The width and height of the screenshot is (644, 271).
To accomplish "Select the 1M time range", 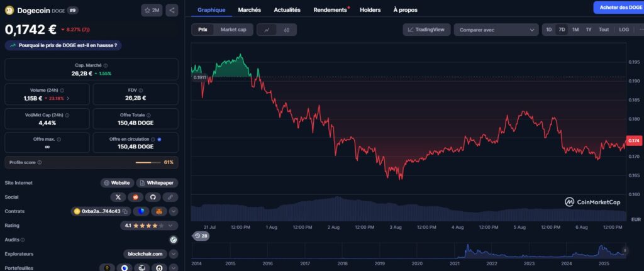I will [575, 30].
